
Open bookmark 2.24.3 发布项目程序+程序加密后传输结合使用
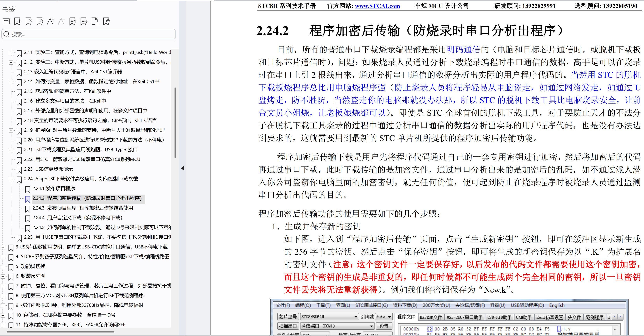pos(83,208)
